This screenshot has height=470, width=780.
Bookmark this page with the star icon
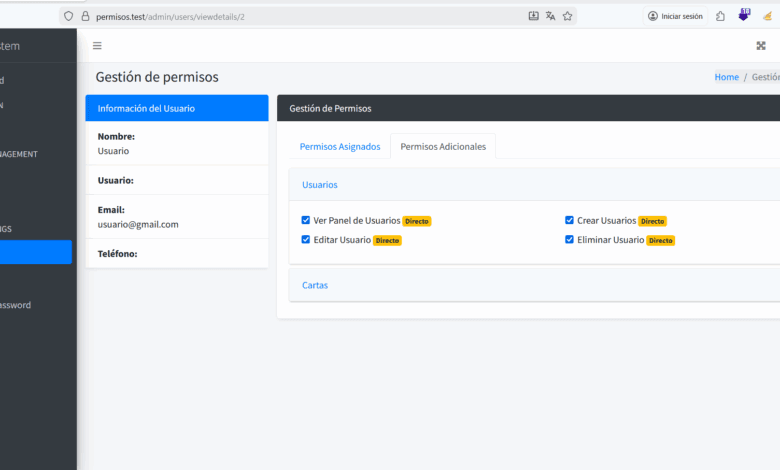tap(567, 16)
